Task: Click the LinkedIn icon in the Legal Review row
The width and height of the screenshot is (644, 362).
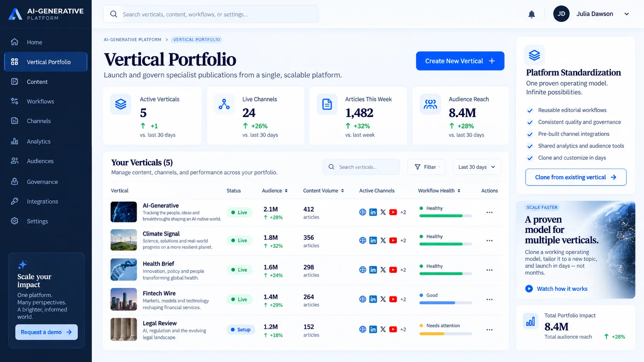Action: 373,329
